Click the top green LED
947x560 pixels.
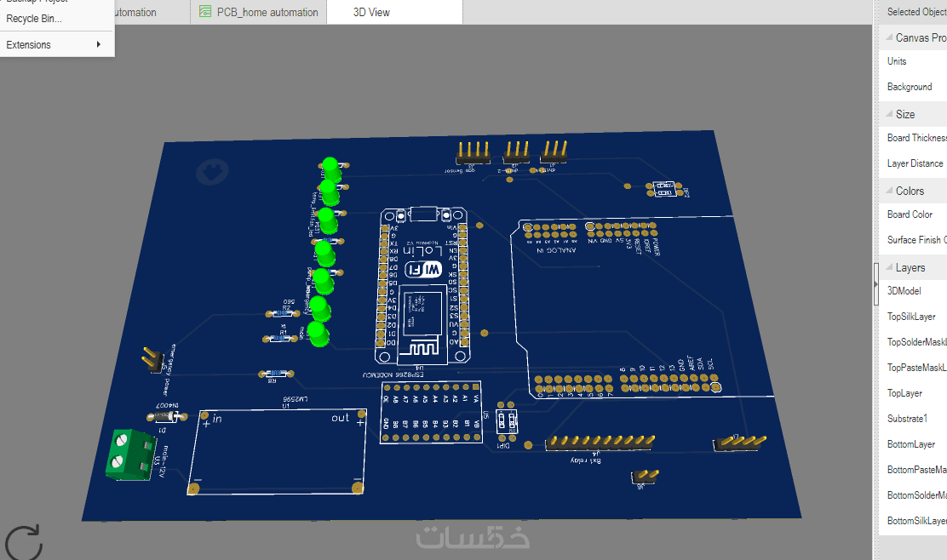[x=330, y=169]
